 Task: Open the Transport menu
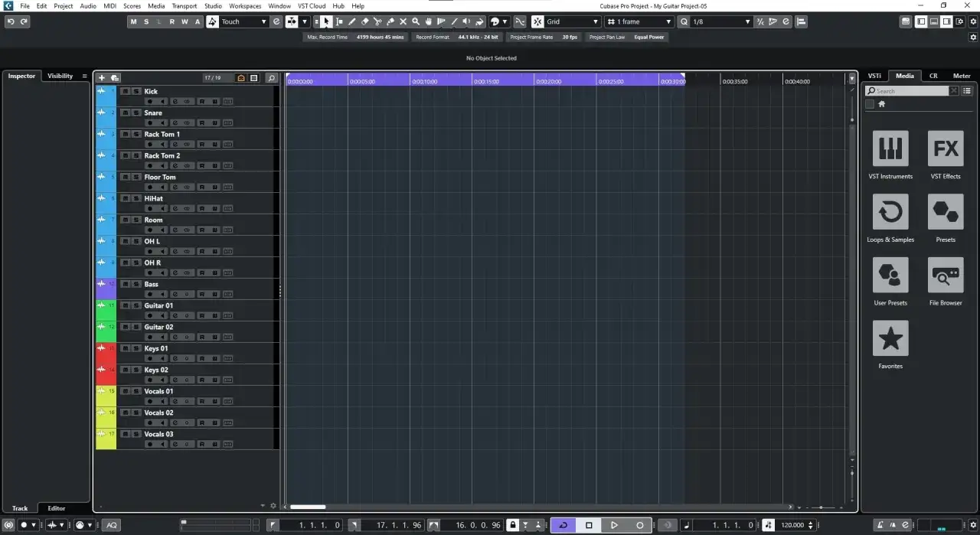184,5
